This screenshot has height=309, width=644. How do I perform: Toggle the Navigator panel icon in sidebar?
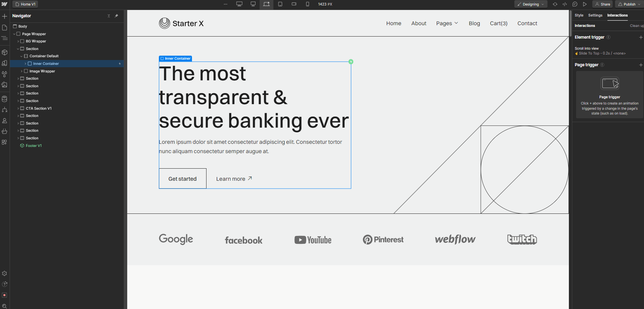pyautogui.click(x=4, y=38)
